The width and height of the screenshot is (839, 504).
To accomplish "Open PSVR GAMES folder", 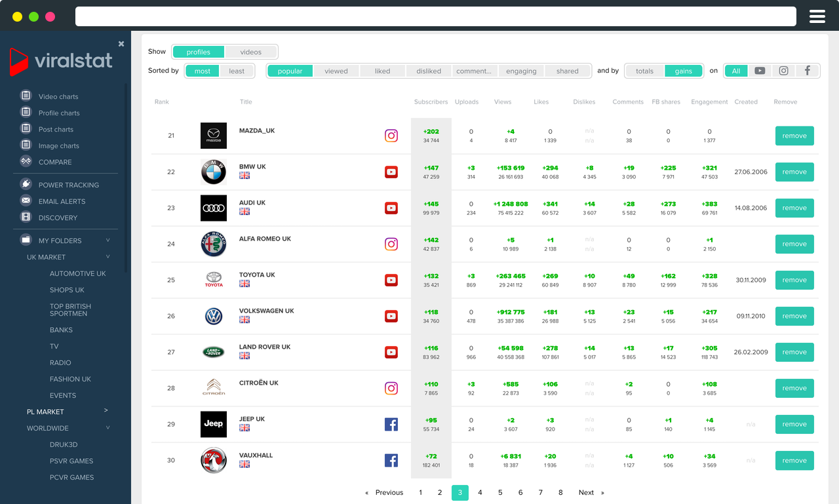I will pos(71,461).
